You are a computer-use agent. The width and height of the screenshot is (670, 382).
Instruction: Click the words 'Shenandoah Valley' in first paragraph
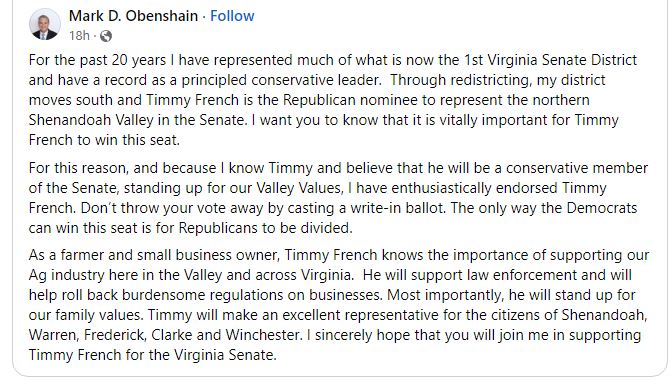91,120
